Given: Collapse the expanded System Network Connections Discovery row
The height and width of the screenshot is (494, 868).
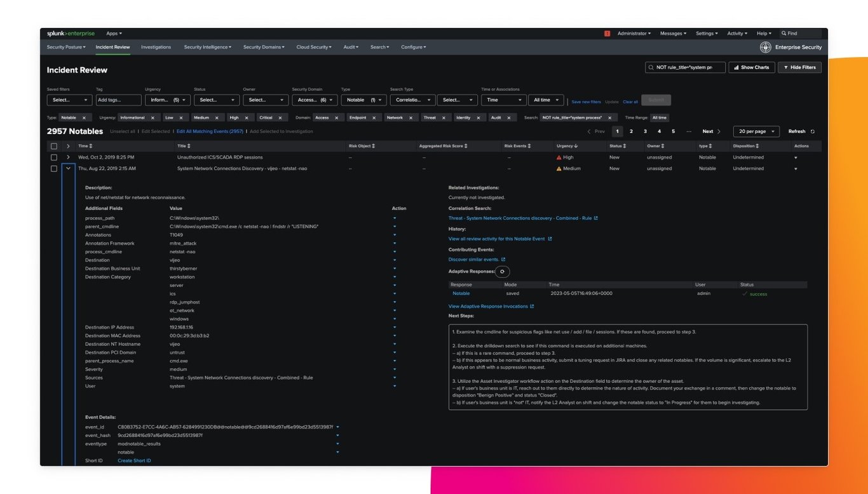Looking at the screenshot, I should [67, 168].
